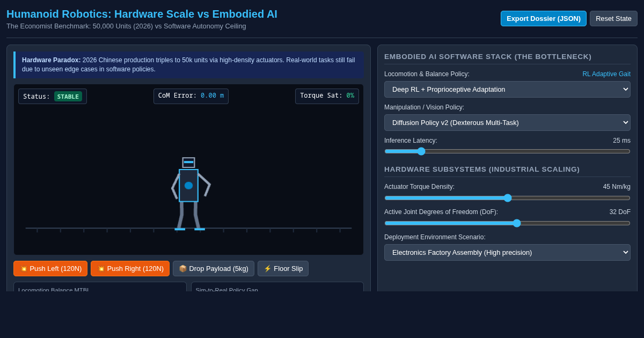Adjust the Active Joint DoF slider

[507, 223]
